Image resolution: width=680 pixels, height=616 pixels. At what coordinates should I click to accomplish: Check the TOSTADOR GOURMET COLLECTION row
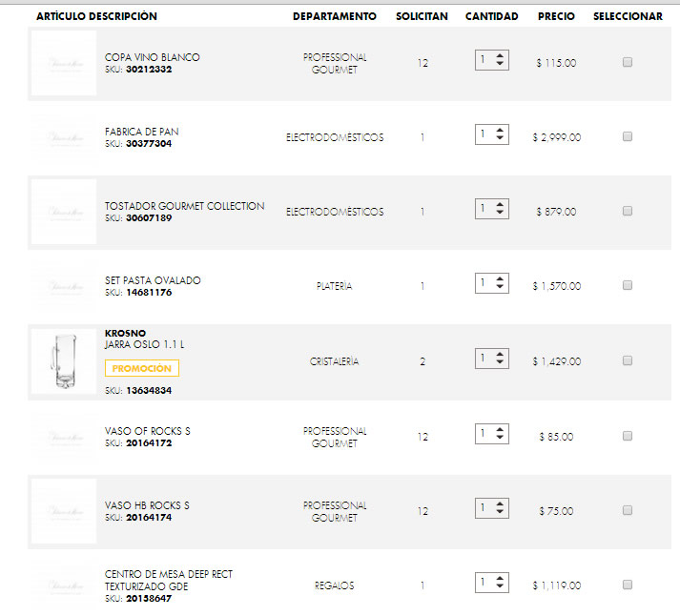pyautogui.click(x=627, y=211)
